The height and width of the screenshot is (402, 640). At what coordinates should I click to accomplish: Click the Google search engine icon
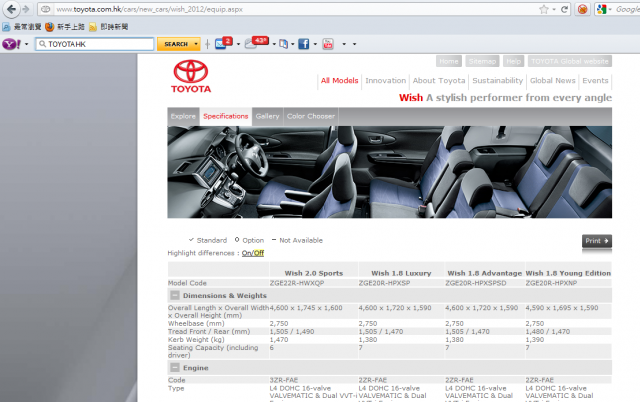tap(601, 9)
